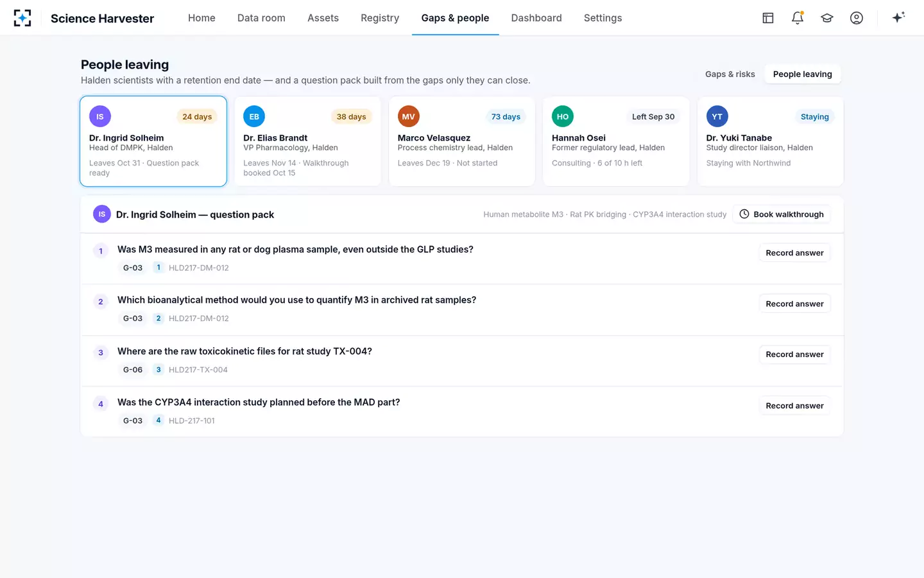This screenshot has width=924, height=578.
Task: Open the HLD217-DM-012 reference under question 1
Action: click(x=199, y=268)
